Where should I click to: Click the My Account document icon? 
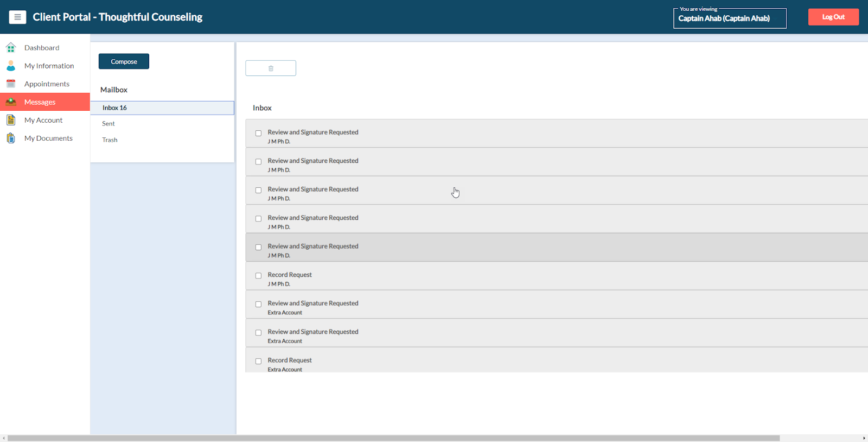(x=11, y=120)
